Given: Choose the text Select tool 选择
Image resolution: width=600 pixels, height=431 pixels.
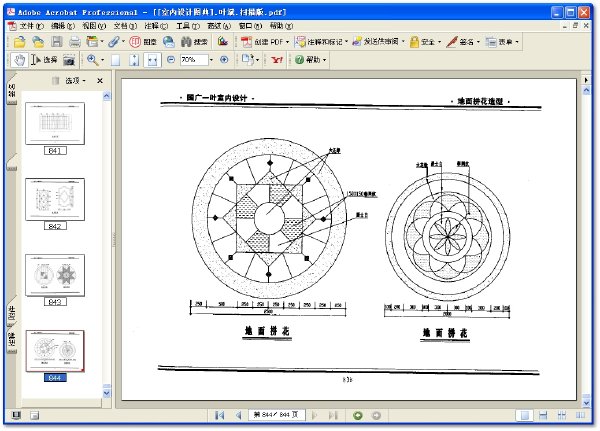Looking at the screenshot, I should coord(44,60).
